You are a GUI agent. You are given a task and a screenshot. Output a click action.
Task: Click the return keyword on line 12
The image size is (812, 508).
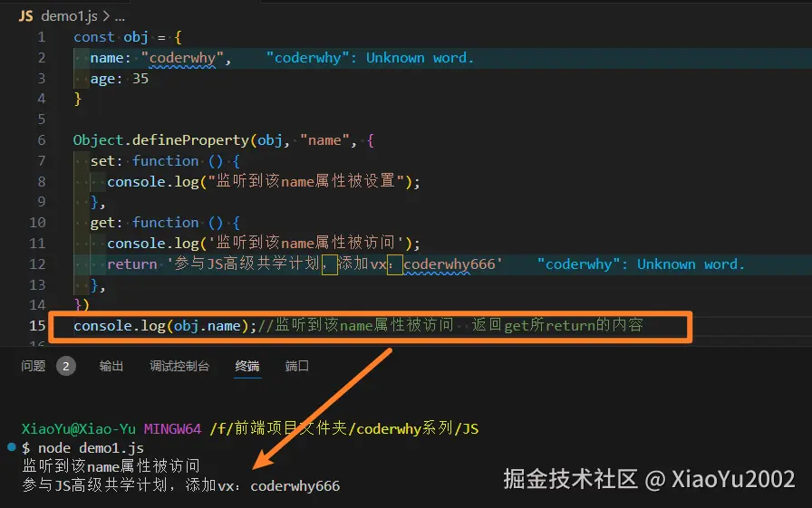point(132,264)
